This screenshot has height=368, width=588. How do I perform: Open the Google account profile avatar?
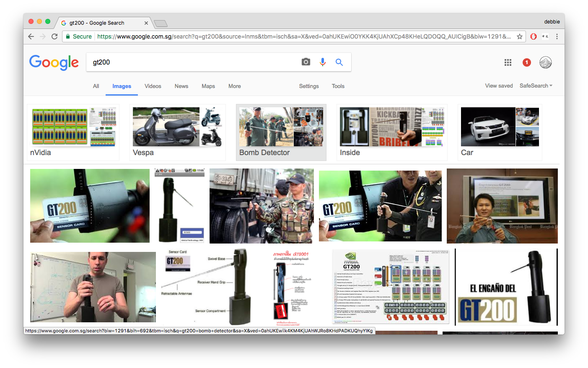pos(545,62)
